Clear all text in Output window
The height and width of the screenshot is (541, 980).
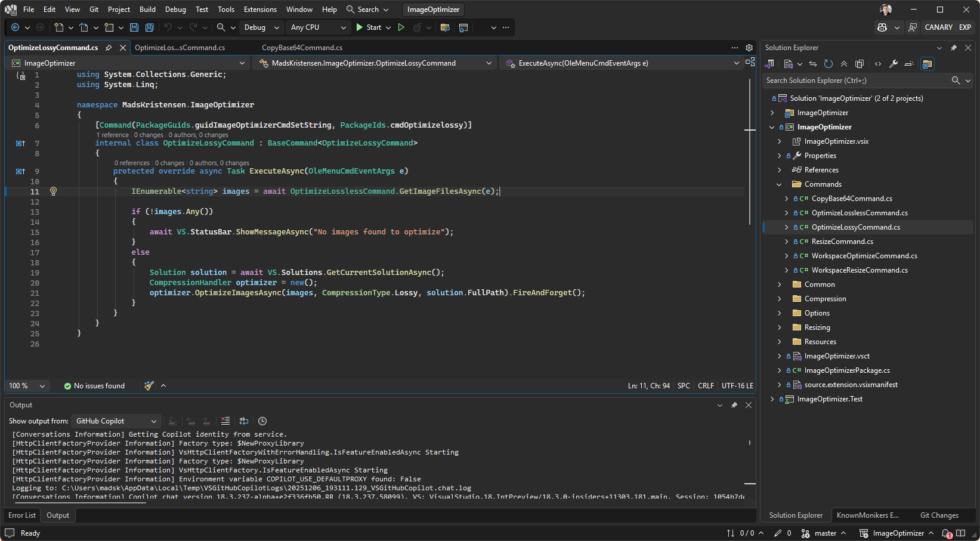[x=225, y=421]
